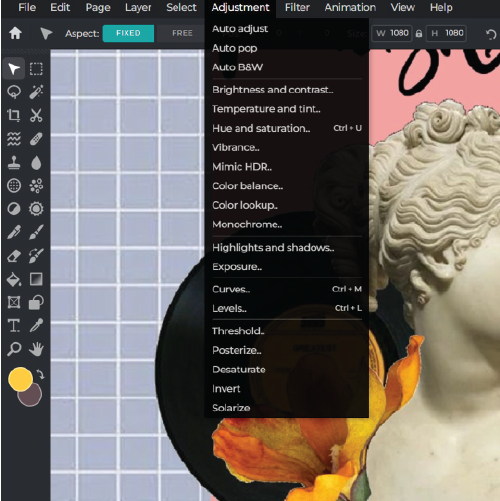Select the Zoom magnifier tool
Viewport: 500px width, 501px height.
(14, 349)
